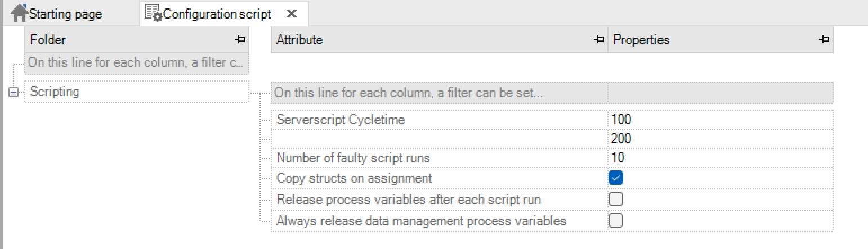This screenshot has width=868, height=249.
Task: Pin the Folder column header
Action: coord(240,40)
